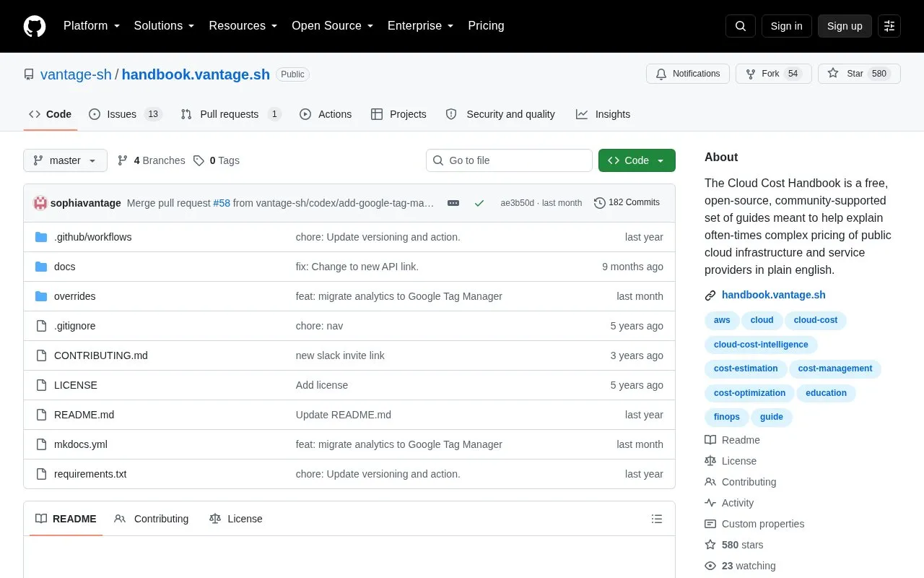Screen dimensions: 924x578
Task: View 0 Tags list
Action: click(x=217, y=160)
